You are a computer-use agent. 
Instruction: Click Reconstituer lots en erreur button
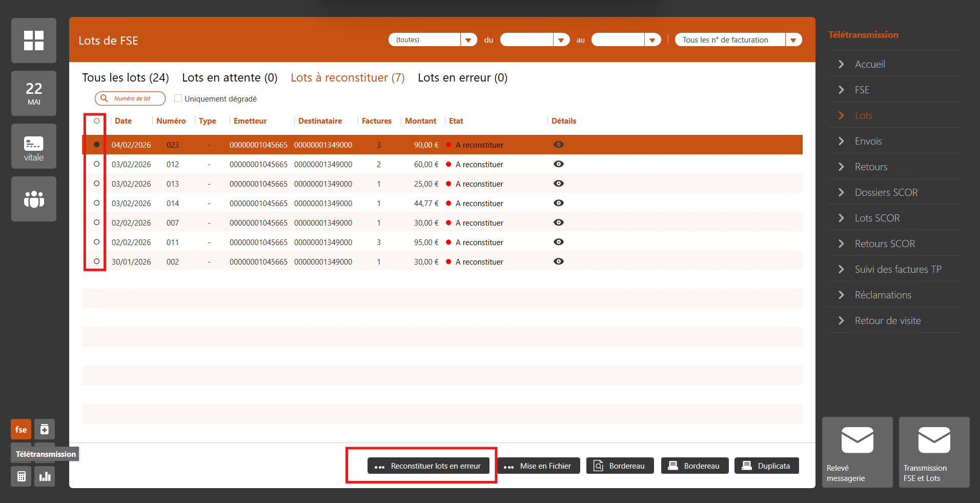coord(428,466)
